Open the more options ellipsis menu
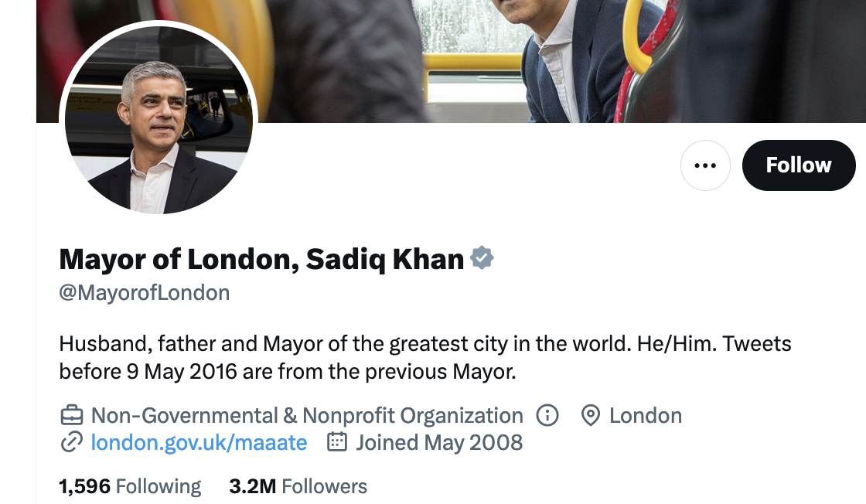 [705, 165]
